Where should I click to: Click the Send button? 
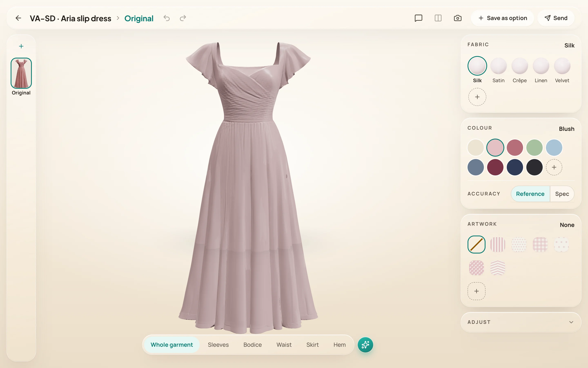click(556, 18)
